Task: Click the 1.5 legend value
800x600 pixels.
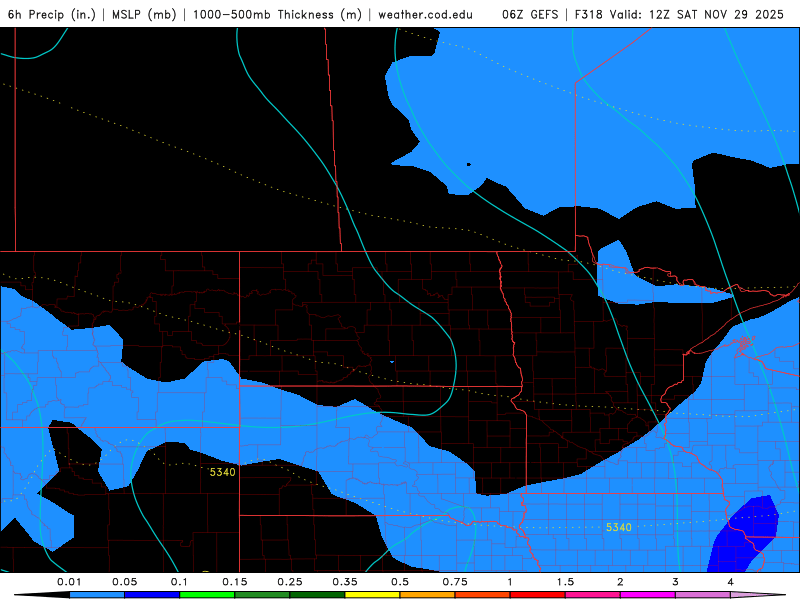Action: pyautogui.click(x=565, y=582)
